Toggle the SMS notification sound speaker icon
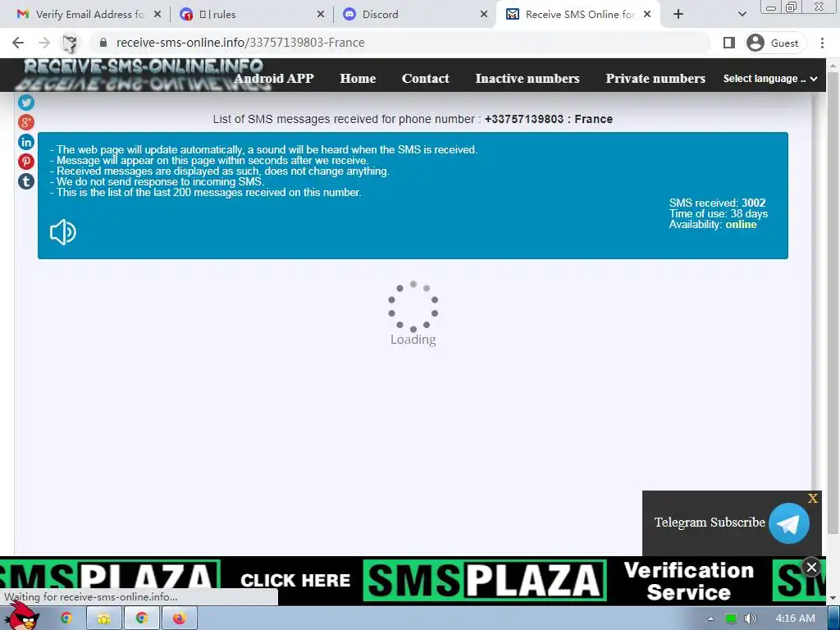Image resolution: width=840 pixels, height=630 pixels. 62,232
